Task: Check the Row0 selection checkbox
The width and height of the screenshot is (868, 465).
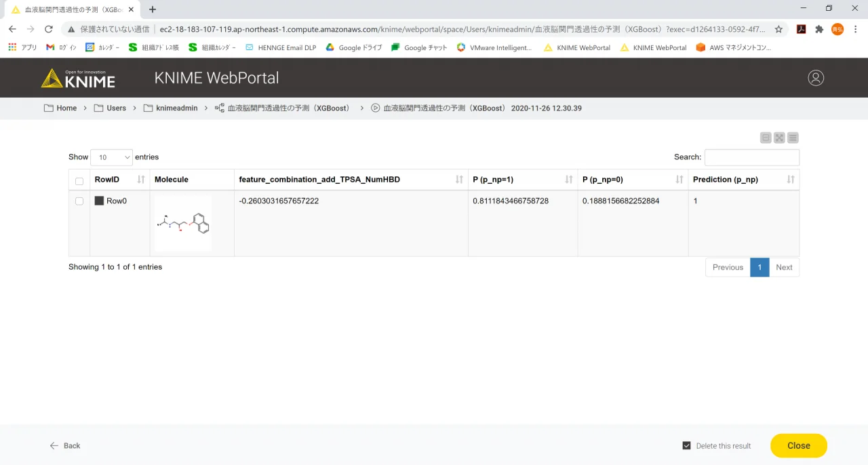Action: (79, 201)
